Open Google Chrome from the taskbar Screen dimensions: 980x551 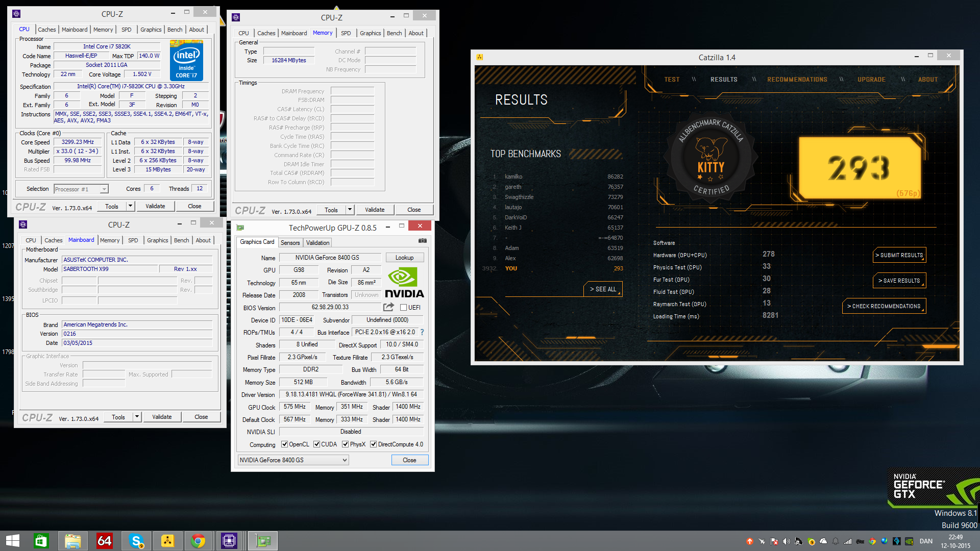pyautogui.click(x=198, y=541)
